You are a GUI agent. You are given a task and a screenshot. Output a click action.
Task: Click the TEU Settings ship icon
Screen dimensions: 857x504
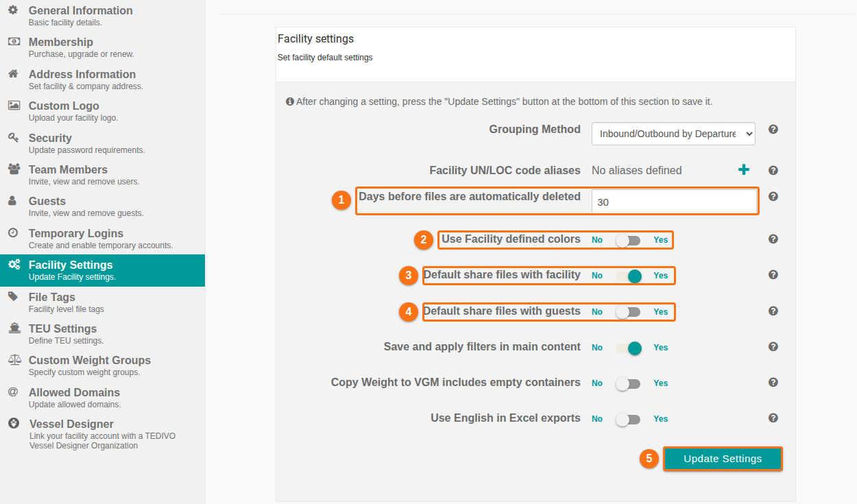[14, 328]
